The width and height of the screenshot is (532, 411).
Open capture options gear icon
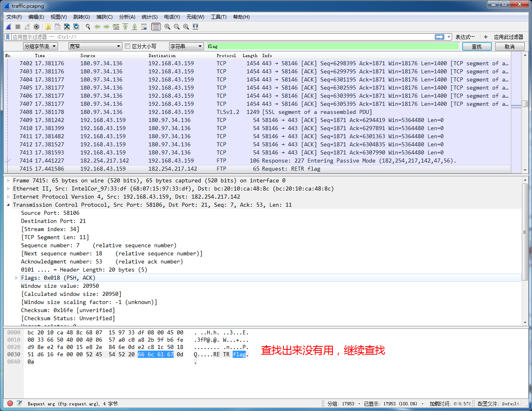coord(36,27)
